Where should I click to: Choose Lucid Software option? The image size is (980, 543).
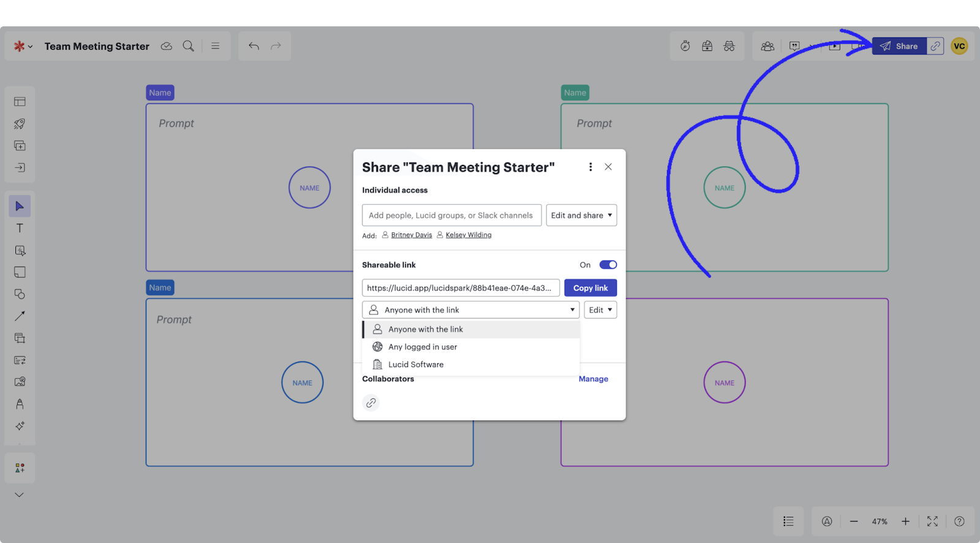[471, 365]
